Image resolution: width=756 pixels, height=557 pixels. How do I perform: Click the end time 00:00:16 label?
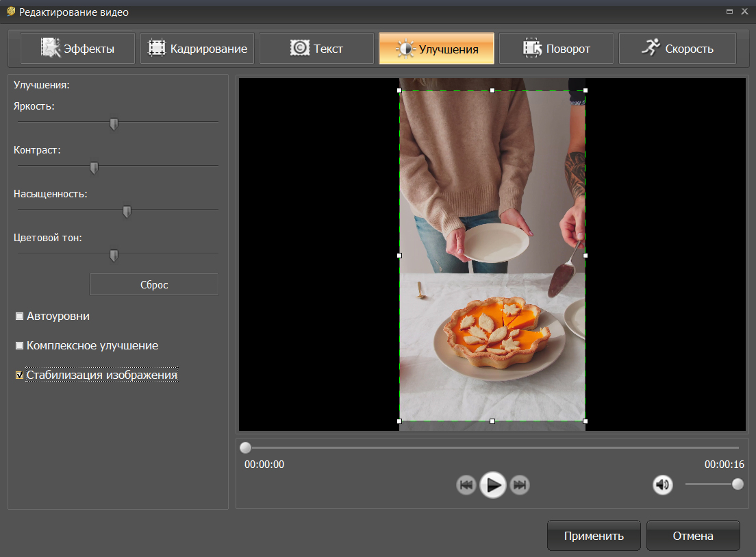tap(724, 465)
